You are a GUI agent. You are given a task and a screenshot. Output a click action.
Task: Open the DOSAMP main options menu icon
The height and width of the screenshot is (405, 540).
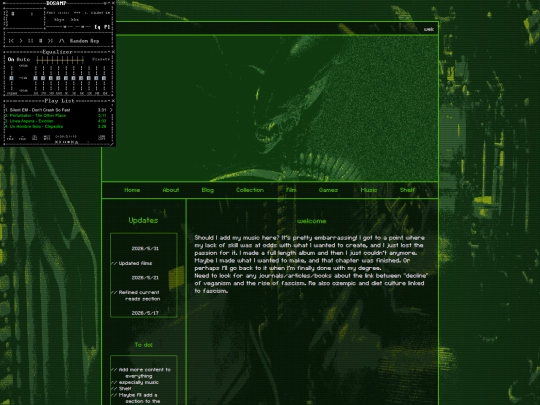coord(4,3)
